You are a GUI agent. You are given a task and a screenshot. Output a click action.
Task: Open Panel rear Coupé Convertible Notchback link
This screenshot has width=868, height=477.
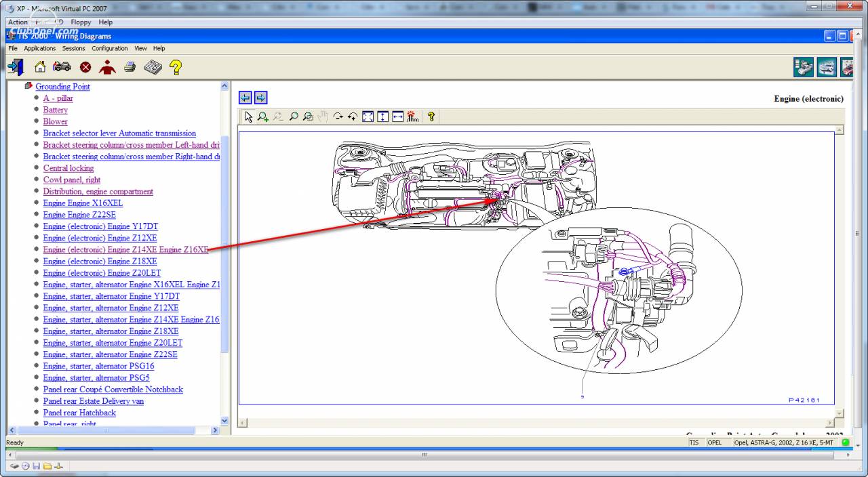[x=113, y=390]
